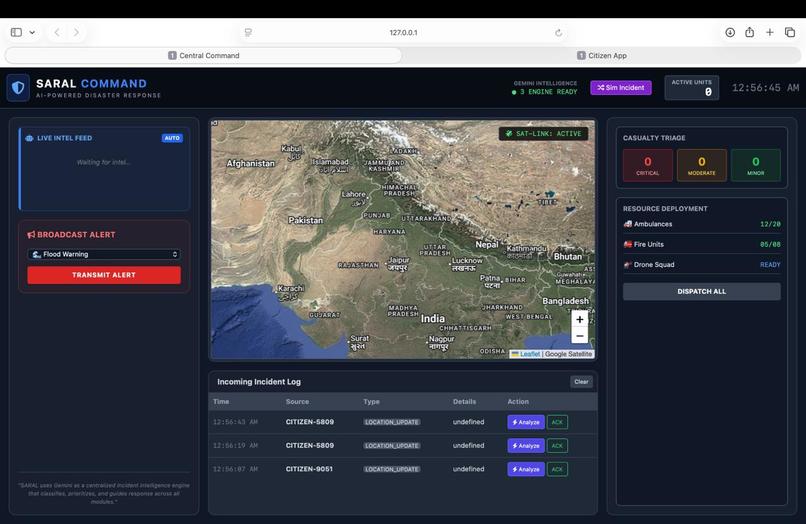The width and height of the screenshot is (806, 524).
Task: Acknowledge the 12:56:43 CITIZEN-5809 entry
Action: (x=557, y=422)
